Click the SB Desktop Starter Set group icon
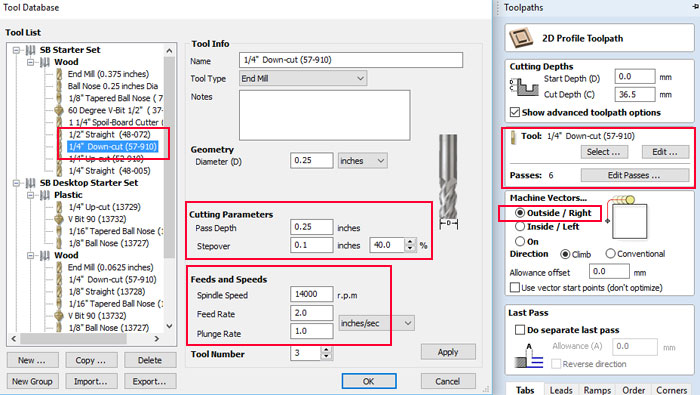This screenshot has width=700, height=395. (x=30, y=183)
